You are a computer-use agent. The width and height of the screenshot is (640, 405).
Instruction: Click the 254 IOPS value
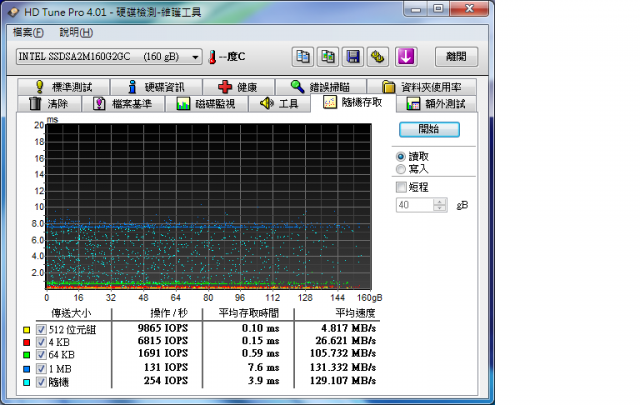coord(166,381)
